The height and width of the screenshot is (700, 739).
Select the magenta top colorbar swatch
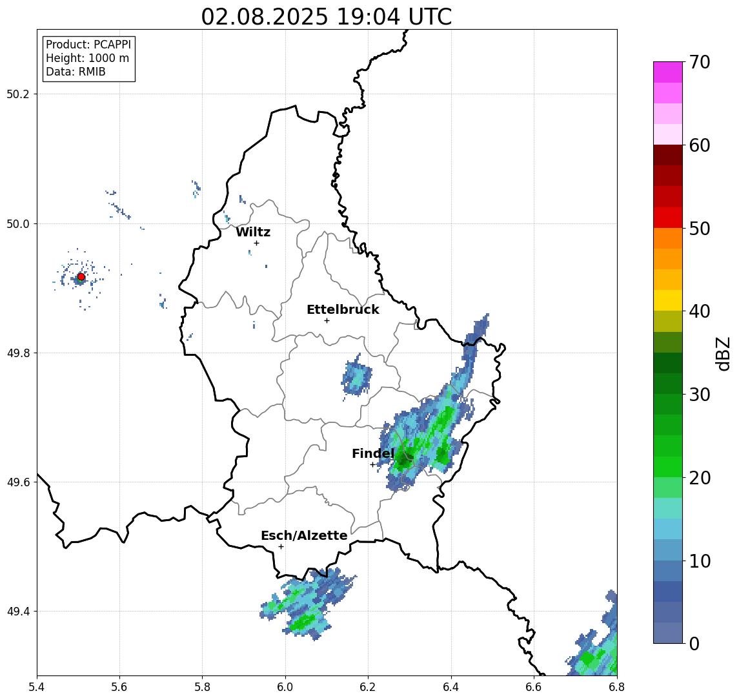click(668, 72)
